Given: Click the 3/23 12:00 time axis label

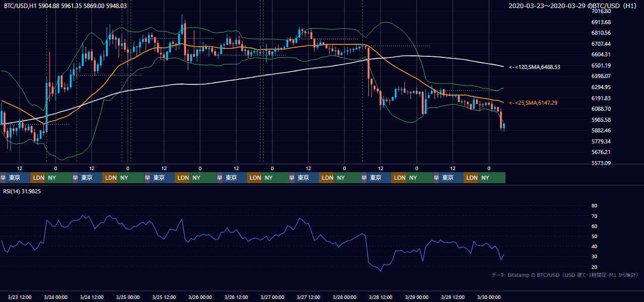Looking at the screenshot, I should (20, 297).
